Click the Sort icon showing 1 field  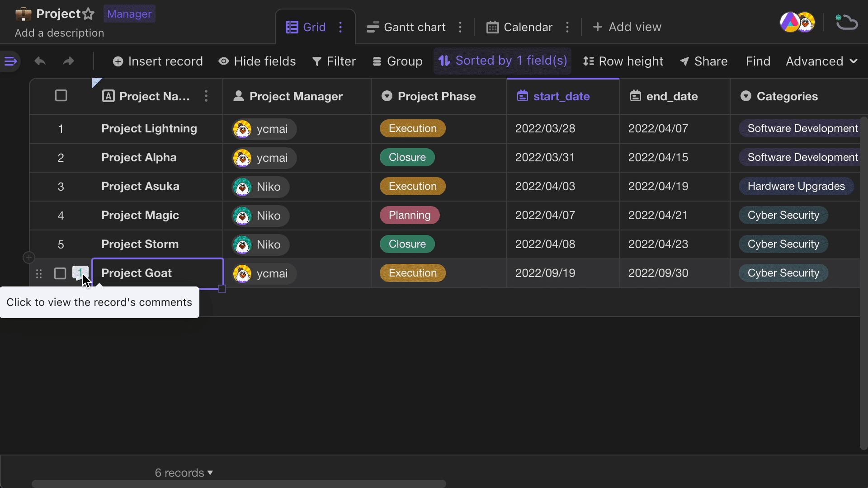pos(444,61)
